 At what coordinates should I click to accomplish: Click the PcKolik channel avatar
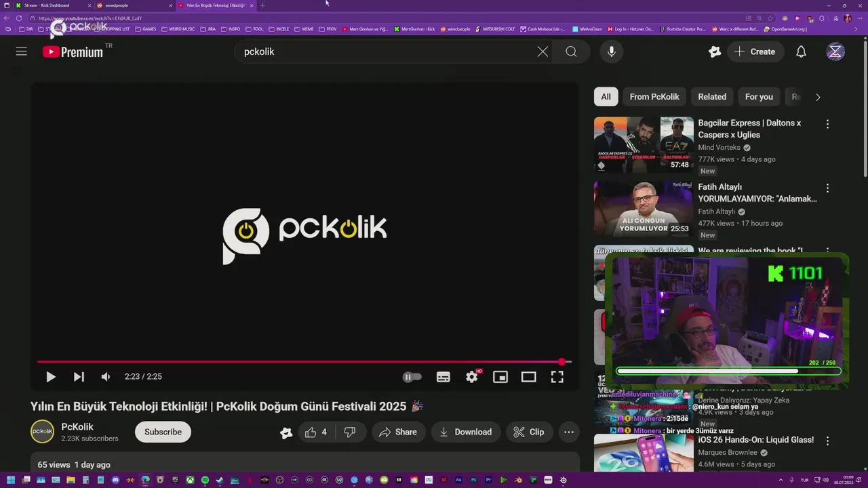[42, 432]
